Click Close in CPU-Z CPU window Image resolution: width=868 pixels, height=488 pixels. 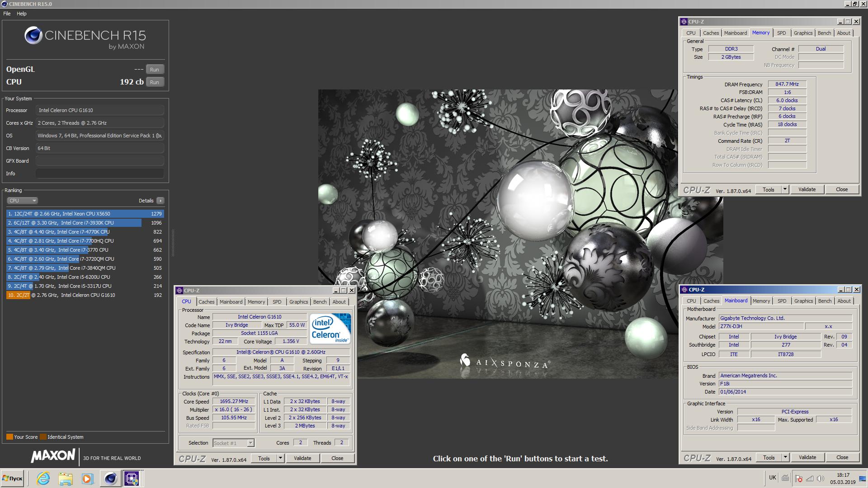[x=337, y=458]
